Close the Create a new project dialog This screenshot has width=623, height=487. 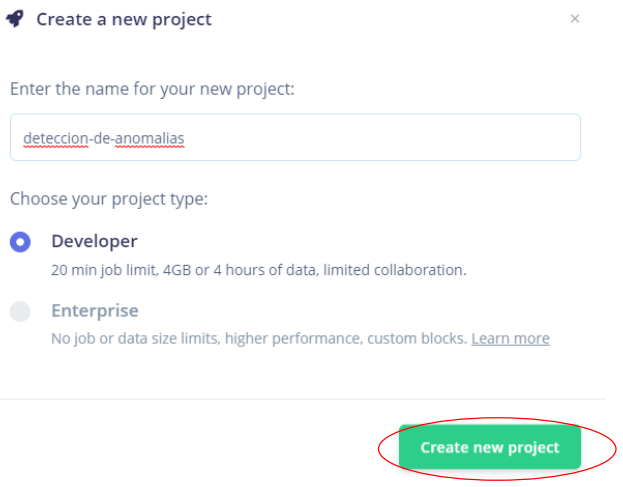tap(575, 19)
